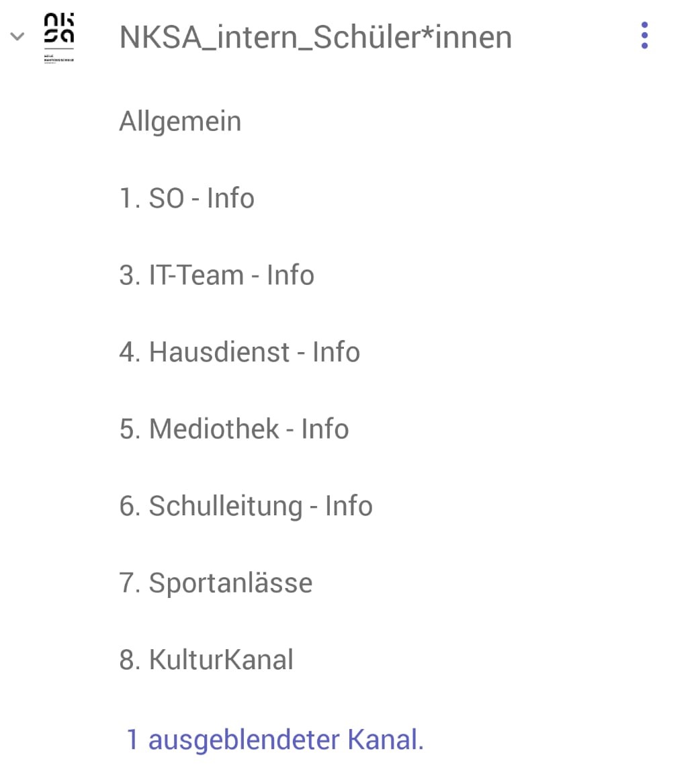Select the 4. Hausdienst - Info channel
The height and width of the screenshot is (768, 700).
coord(239,352)
